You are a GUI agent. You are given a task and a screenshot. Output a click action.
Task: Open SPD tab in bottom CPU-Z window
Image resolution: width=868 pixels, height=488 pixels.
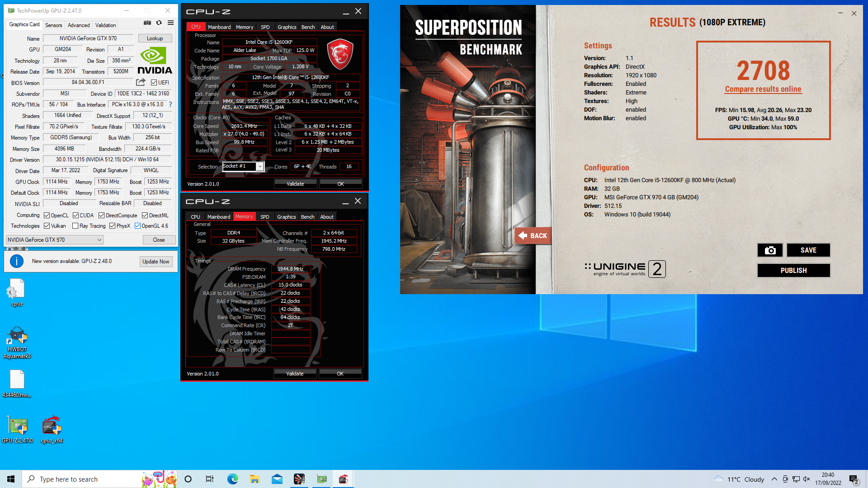click(265, 217)
